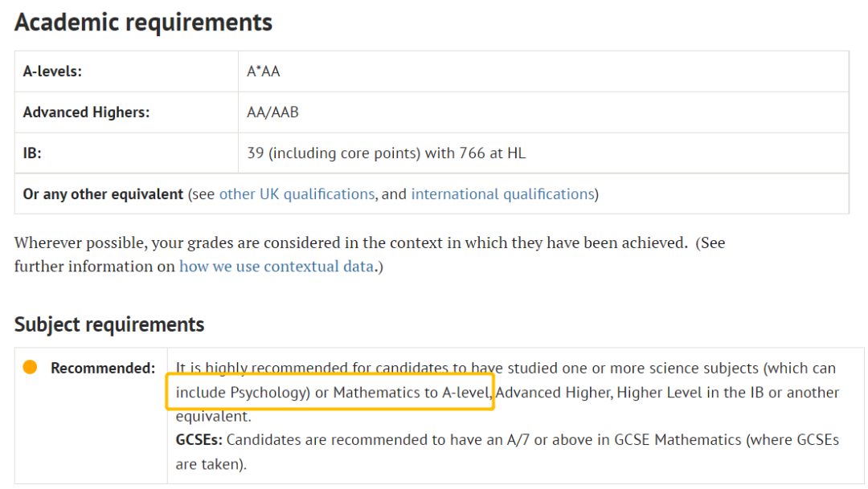Follow the "international qualifications" link
The image size is (868, 489).
[x=502, y=194]
